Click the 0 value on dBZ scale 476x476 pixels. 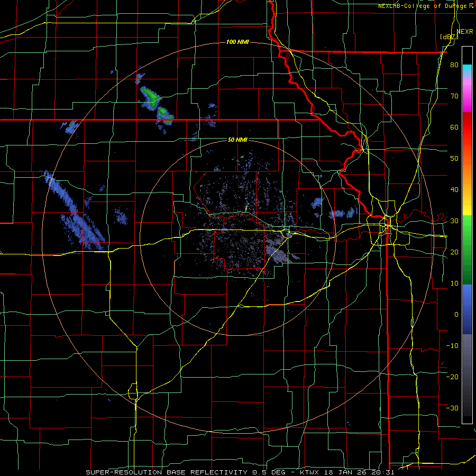pos(456,315)
